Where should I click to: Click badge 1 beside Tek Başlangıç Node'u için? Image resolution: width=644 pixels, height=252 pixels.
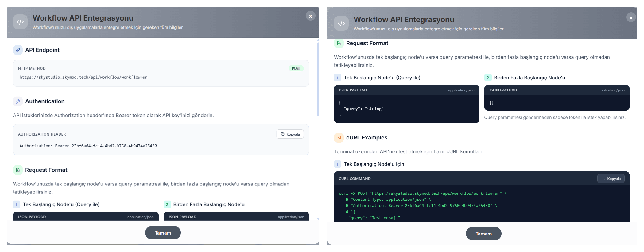(338, 164)
